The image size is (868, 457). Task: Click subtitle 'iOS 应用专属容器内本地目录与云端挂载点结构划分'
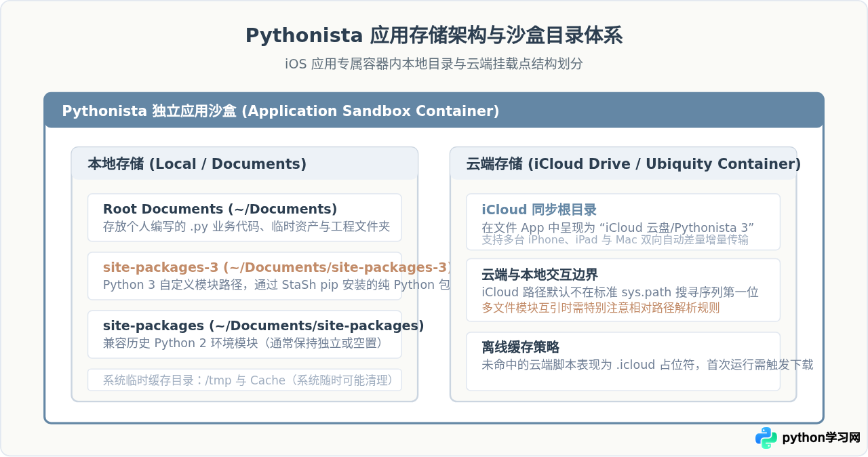(434, 64)
